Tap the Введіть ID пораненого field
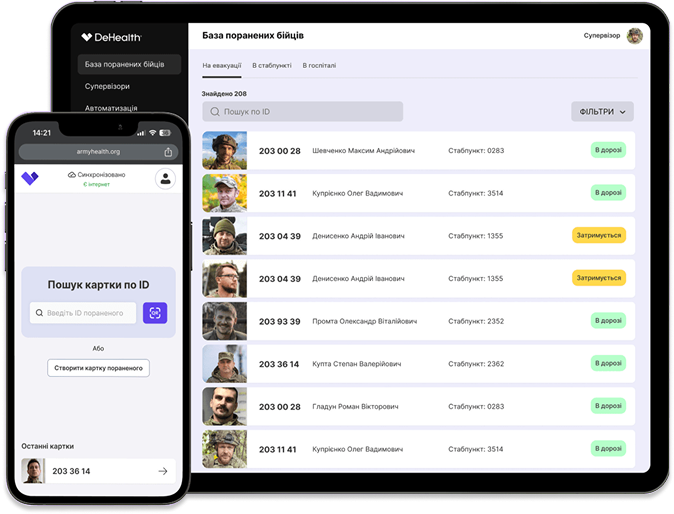This screenshot has height=514, width=674. pyautogui.click(x=83, y=313)
